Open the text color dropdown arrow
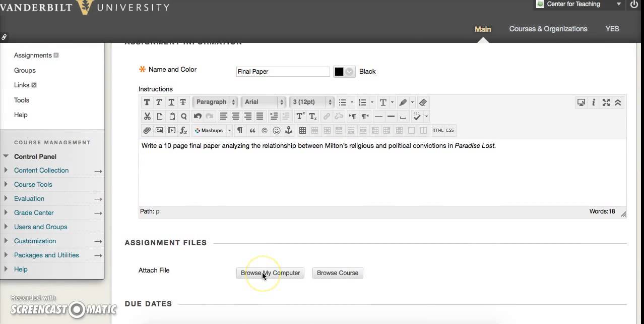Viewport: 644px width, 324px height. [392, 102]
